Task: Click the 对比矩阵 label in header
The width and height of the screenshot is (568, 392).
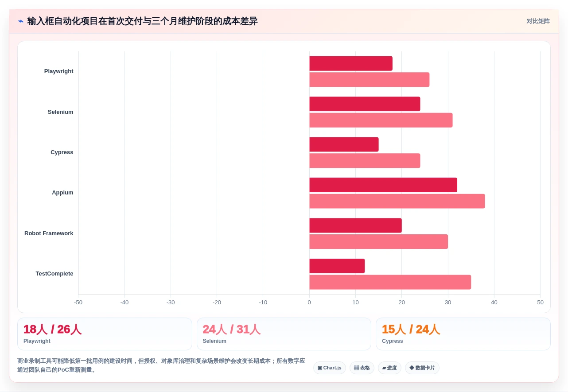Action: pyautogui.click(x=538, y=21)
